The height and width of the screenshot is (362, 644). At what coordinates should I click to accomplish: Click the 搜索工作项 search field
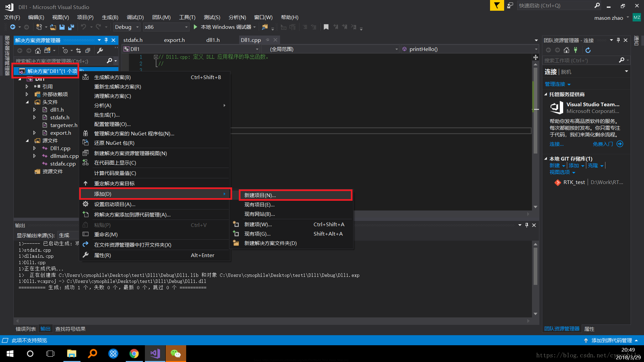point(581,60)
